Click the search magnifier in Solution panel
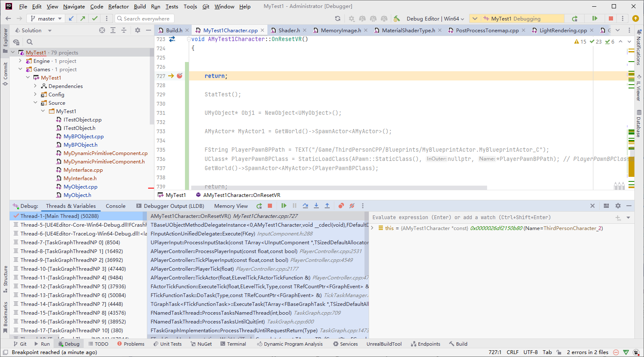644x357 pixels. 30,42
